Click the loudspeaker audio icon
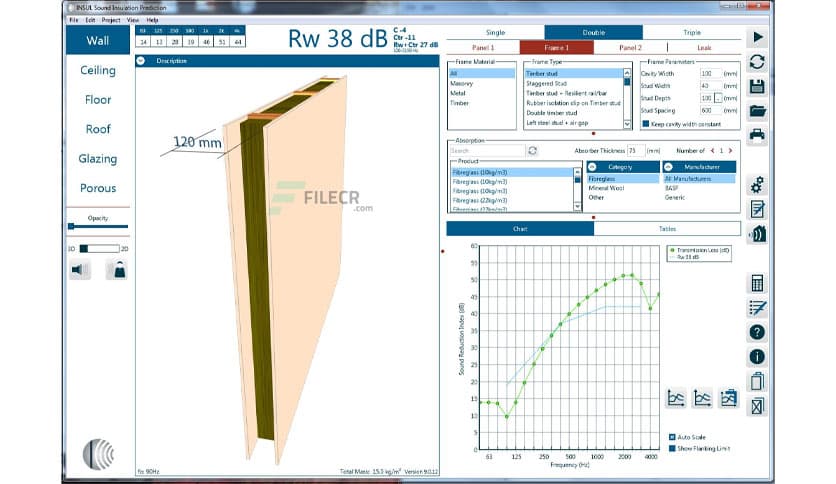836x484 pixels. point(79,270)
